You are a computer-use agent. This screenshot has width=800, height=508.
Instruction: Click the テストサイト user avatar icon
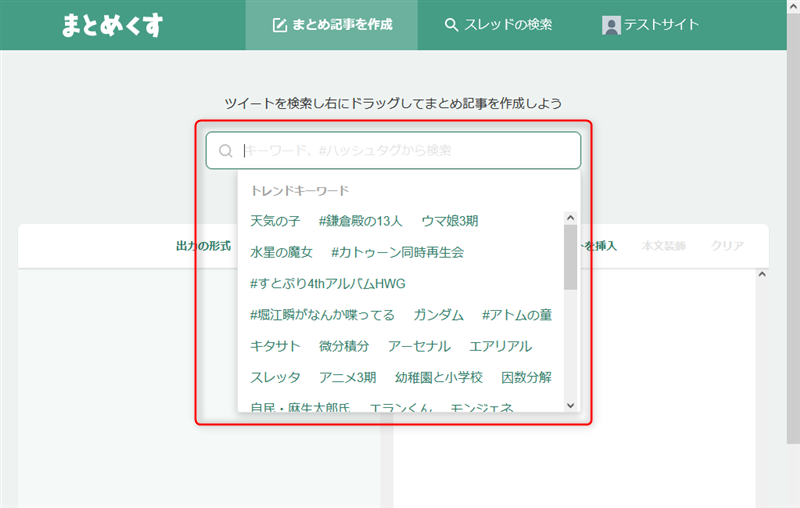(x=611, y=25)
